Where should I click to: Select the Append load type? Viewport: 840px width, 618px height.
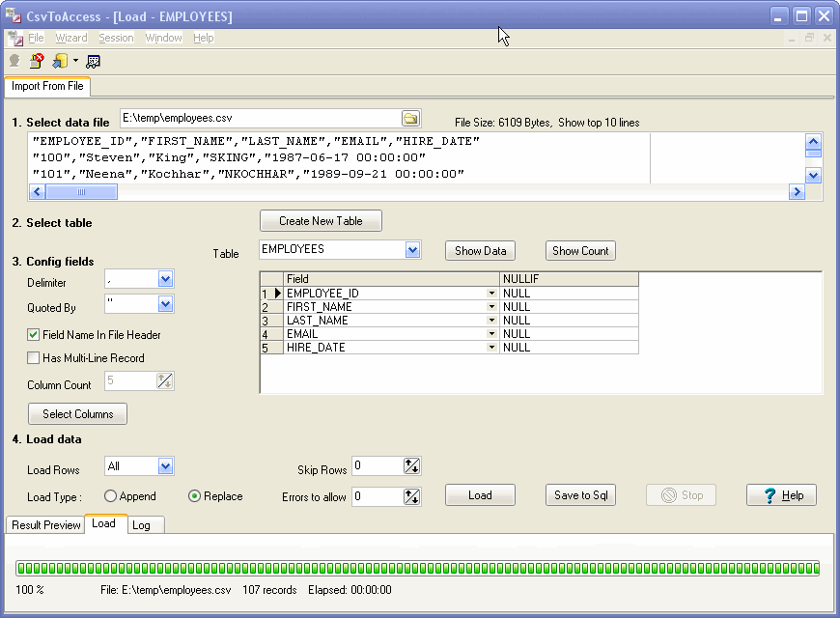coord(111,496)
